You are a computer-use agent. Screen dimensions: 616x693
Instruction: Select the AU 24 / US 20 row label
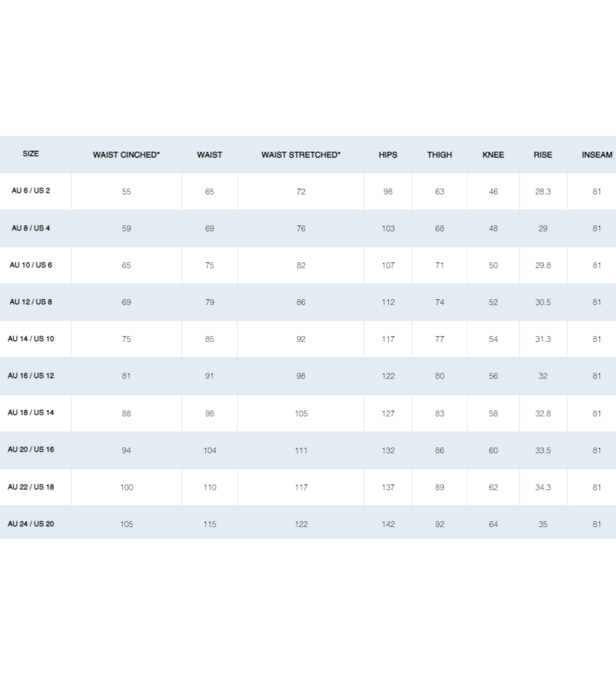click(x=31, y=524)
